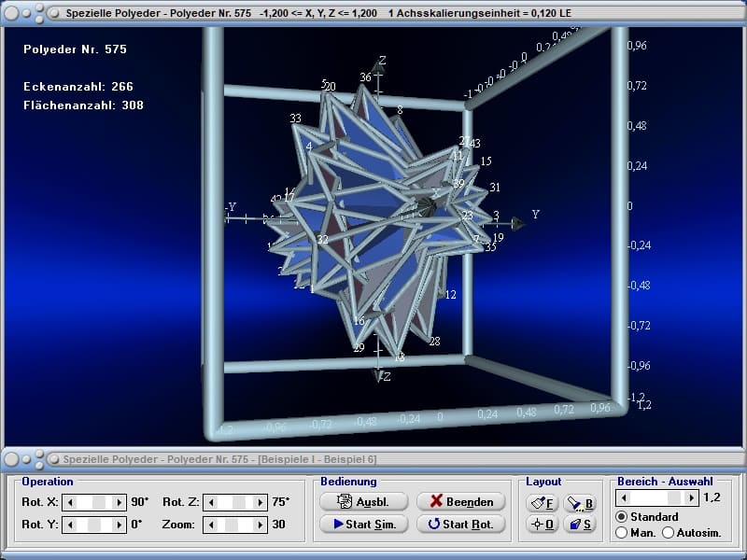Click the Bereich value '1,2' beside the scrollbar
Viewport: 747px width, 560px height.
712,497
